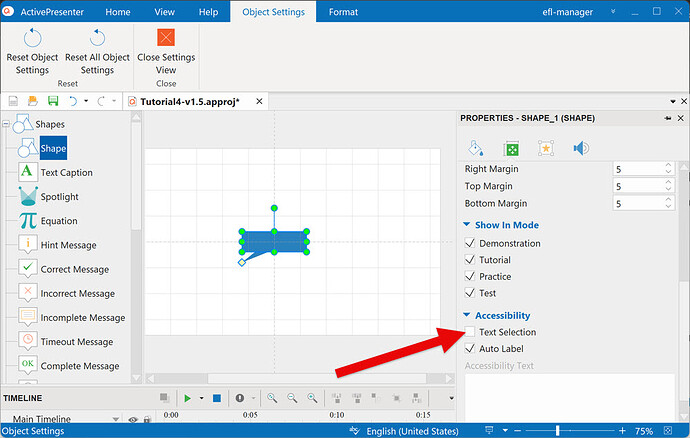This screenshot has width=690, height=438.
Task: Save project with the green floppy icon
Action: 52,102
